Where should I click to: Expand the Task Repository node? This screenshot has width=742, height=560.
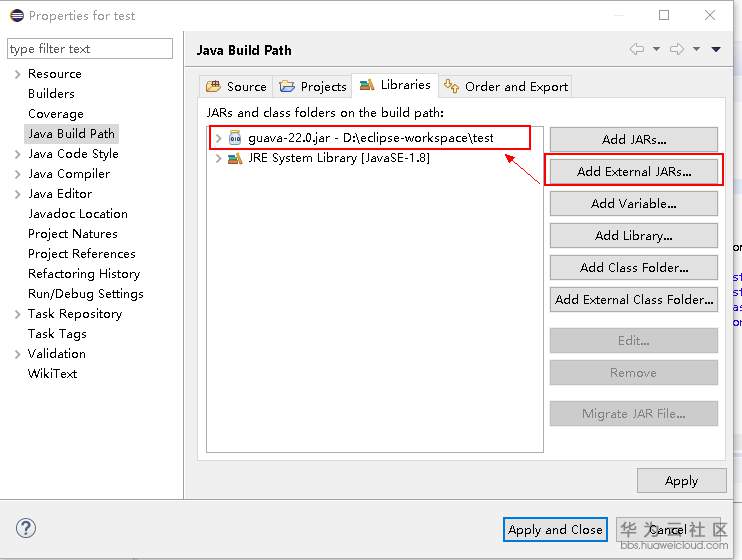pos(18,314)
